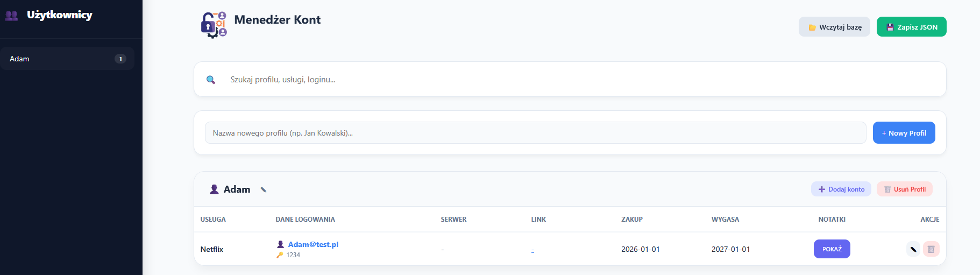Click the ZAKUP column header
This screenshot has height=275, width=980.
[x=632, y=220]
